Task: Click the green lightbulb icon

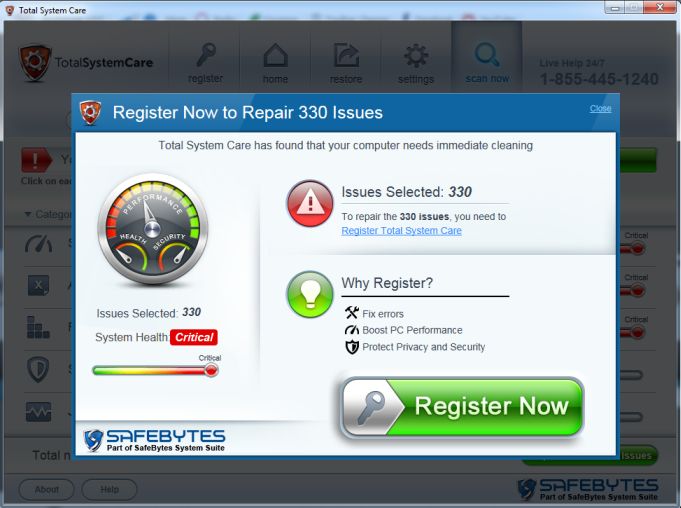Action: coord(310,294)
